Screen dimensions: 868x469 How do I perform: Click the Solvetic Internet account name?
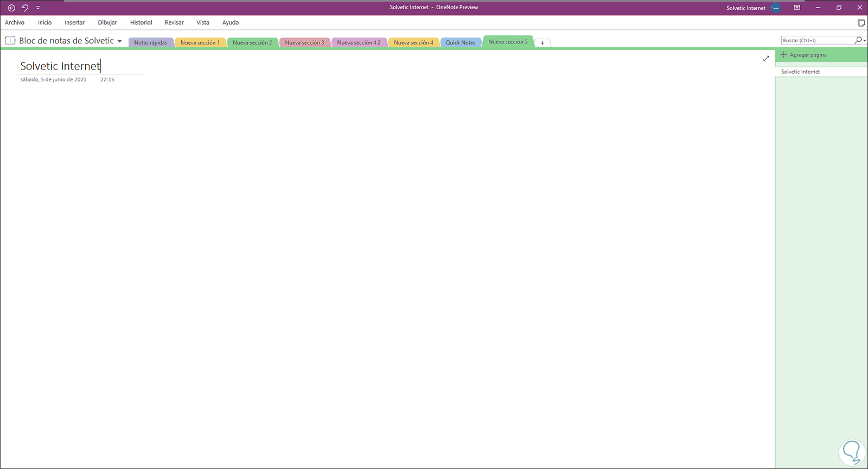click(746, 8)
